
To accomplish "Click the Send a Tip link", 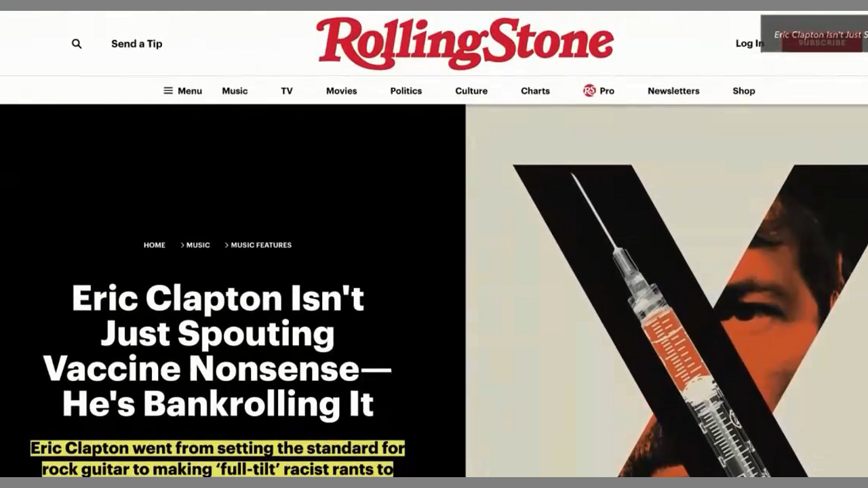I will coord(137,44).
